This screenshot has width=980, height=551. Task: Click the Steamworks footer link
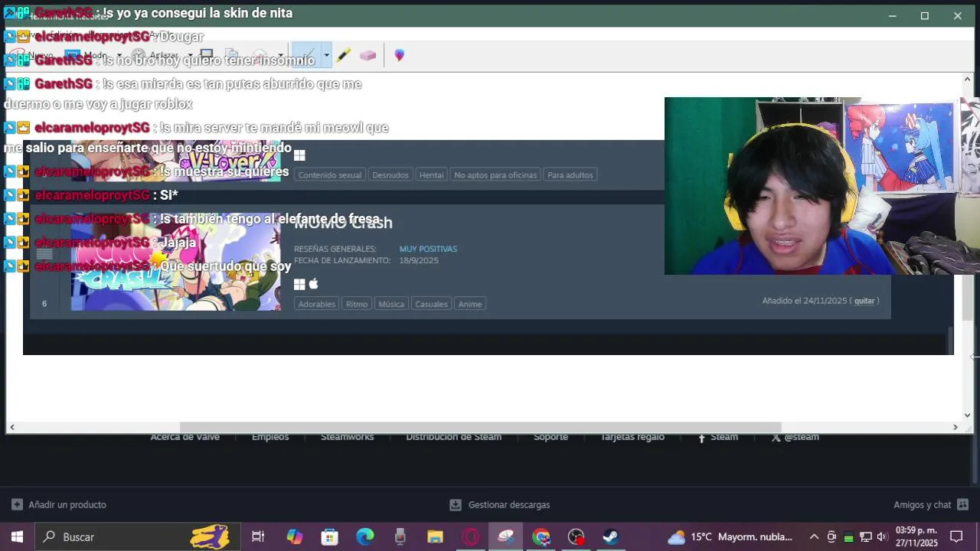347,438
